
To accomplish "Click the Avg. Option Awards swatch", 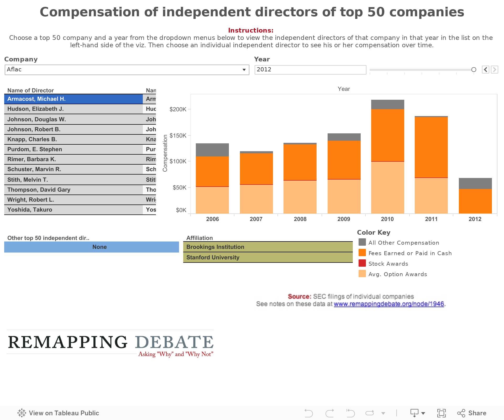I will coord(362,274).
